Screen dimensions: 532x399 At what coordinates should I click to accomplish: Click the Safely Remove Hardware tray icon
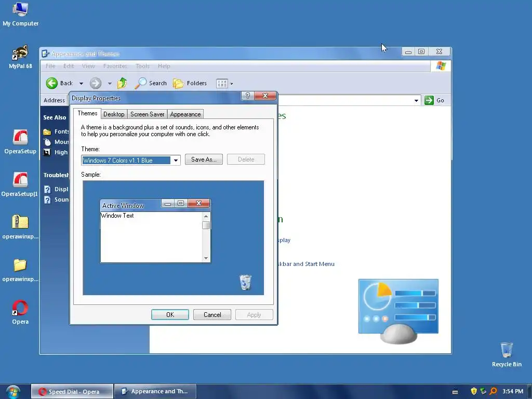tap(483, 391)
